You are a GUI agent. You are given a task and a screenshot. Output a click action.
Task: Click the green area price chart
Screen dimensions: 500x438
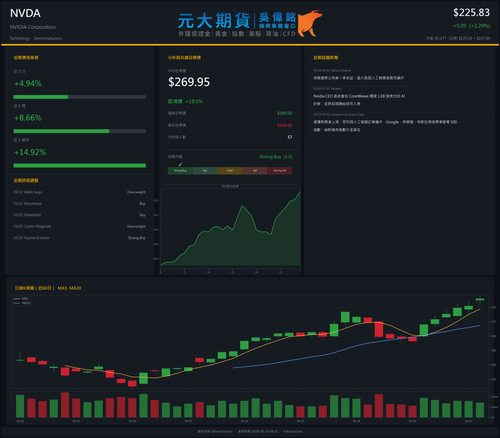(x=230, y=228)
